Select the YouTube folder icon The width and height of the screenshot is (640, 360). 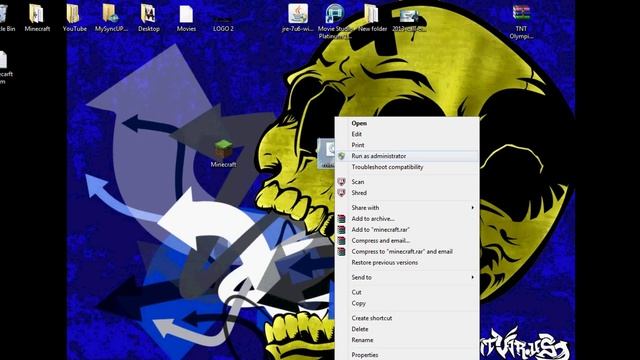click(74, 14)
